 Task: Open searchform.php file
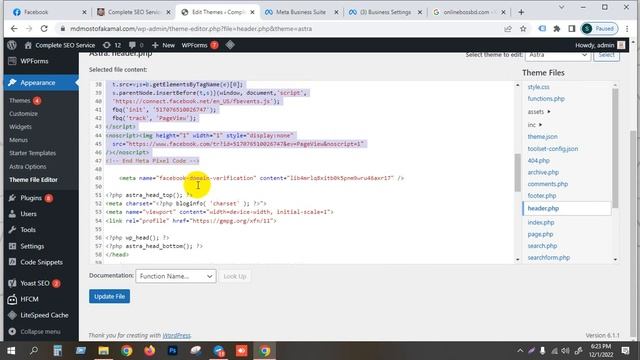[x=549, y=258]
